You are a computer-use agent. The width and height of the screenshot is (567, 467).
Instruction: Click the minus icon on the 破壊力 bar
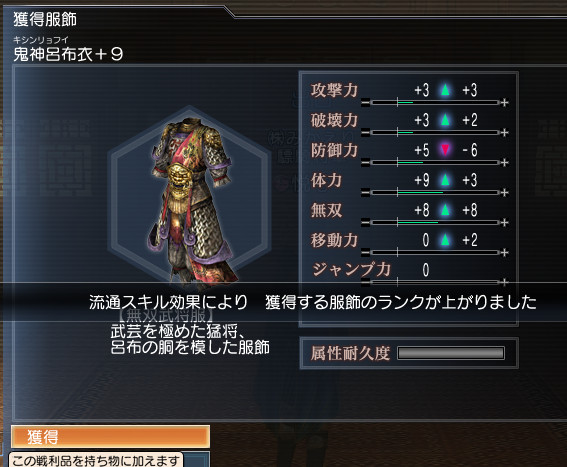[365, 133]
